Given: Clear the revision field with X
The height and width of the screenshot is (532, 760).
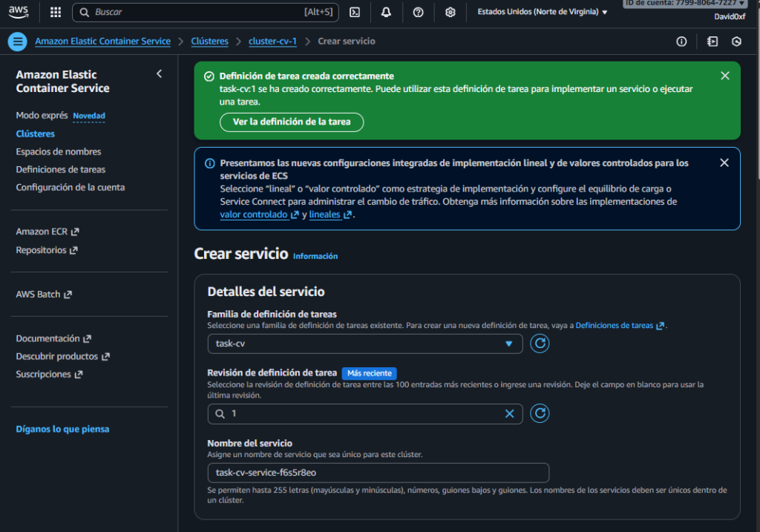Looking at the screenshot, I should tap(510, 414).
